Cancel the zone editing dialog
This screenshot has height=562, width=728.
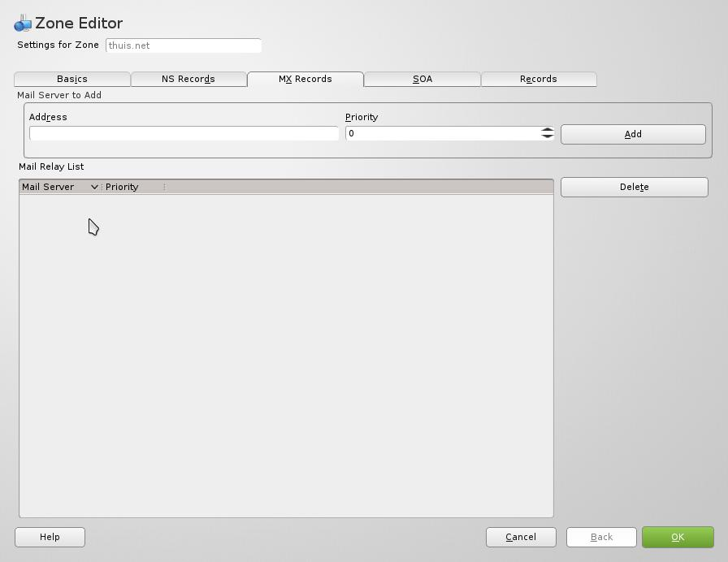coord(521,537)
